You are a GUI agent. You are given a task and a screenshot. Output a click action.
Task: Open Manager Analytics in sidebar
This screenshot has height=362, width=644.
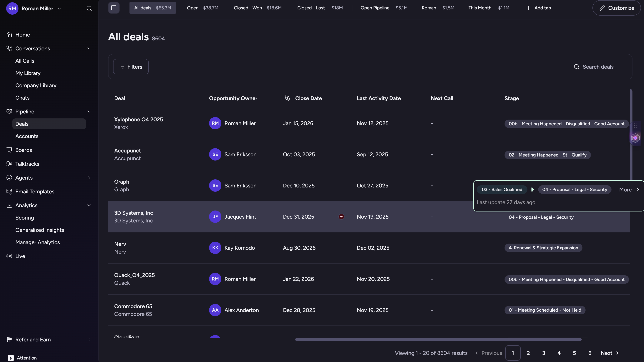pos(38,242)
